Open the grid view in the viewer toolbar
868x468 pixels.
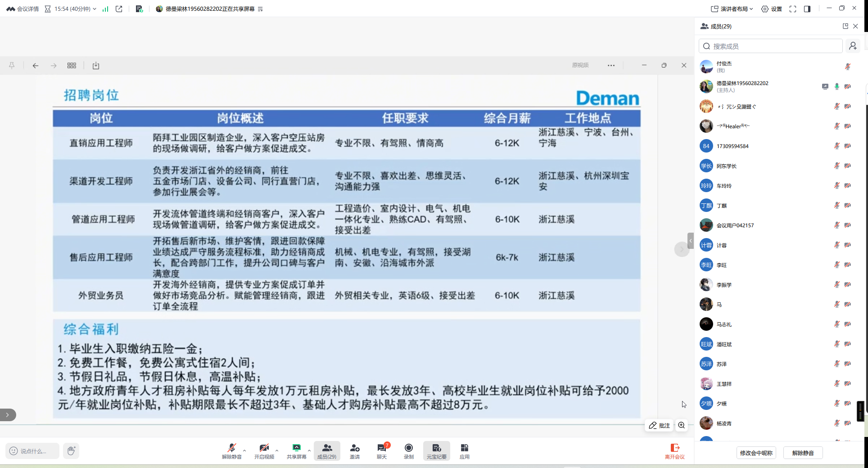click(72, 65)
